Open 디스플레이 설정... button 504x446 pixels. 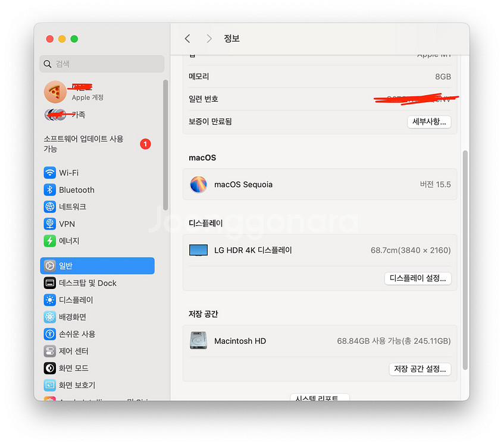tap(418, 278)
